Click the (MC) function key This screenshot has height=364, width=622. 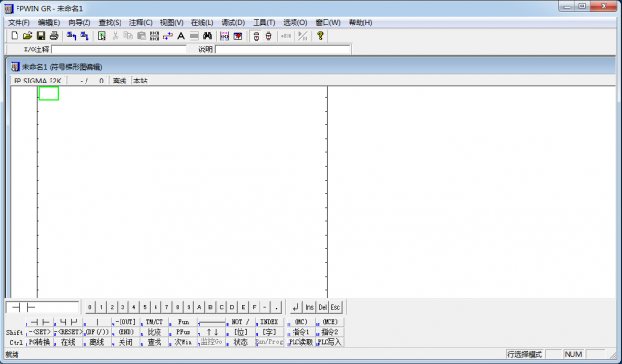click(301, 322)
